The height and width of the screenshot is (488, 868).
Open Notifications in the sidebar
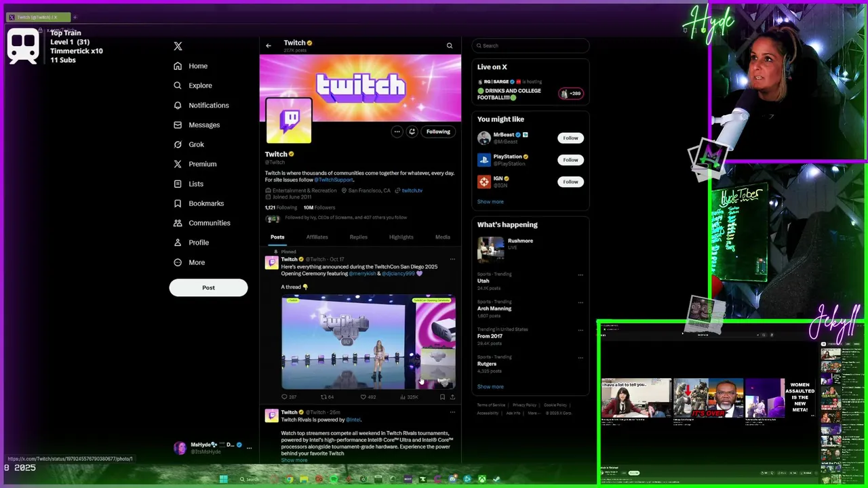tap(201, 105)
